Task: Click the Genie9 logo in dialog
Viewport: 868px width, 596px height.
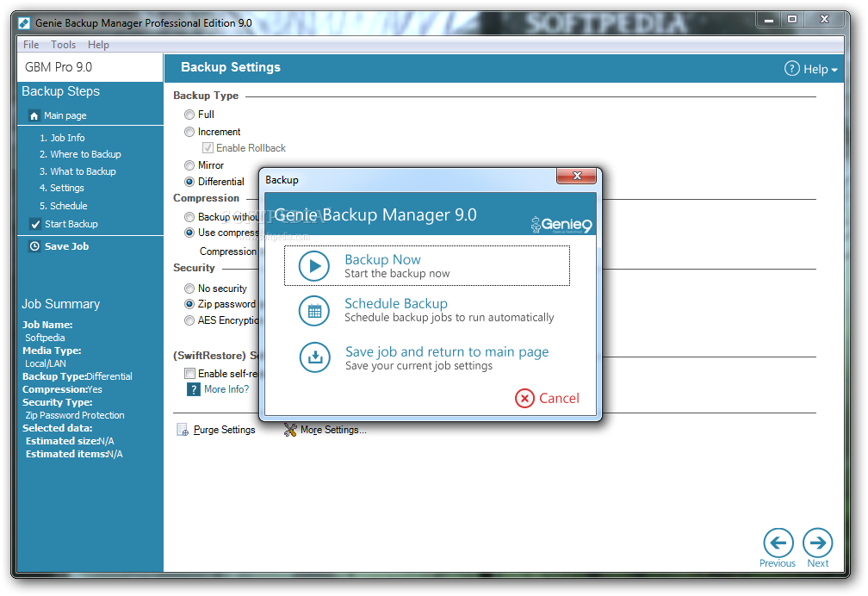Action: click(x=561, y=224)
